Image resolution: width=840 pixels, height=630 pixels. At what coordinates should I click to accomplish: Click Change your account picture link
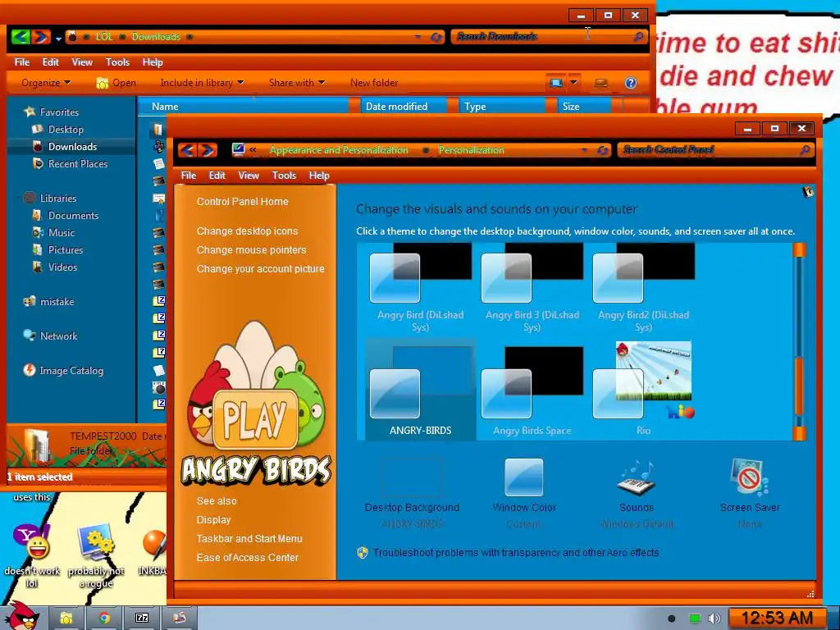click(x=260, y=268)
